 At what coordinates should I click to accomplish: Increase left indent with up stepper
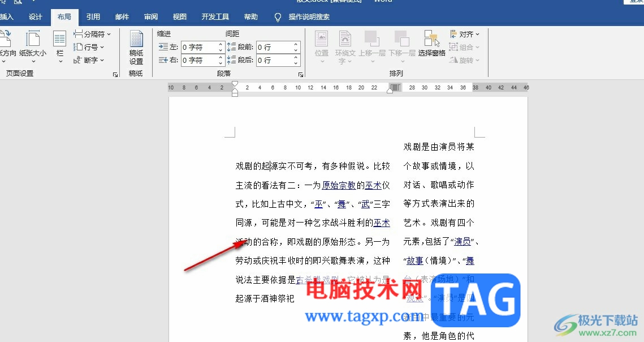click(221, 44)
